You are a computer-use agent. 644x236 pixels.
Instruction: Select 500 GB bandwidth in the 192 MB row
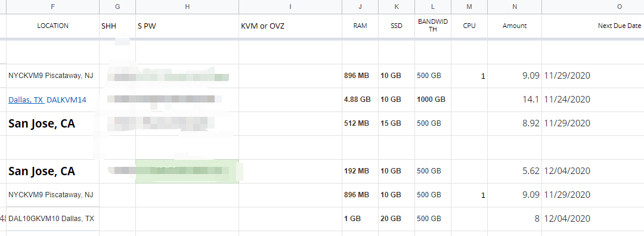point(433,171)
